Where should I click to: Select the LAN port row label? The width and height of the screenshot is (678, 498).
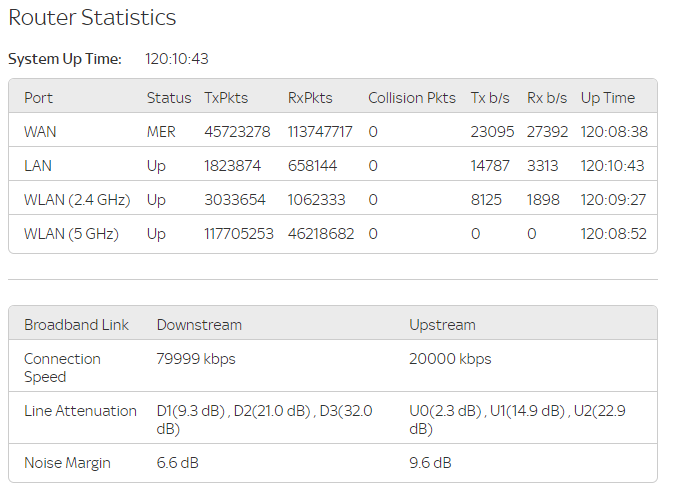[39, 166]
